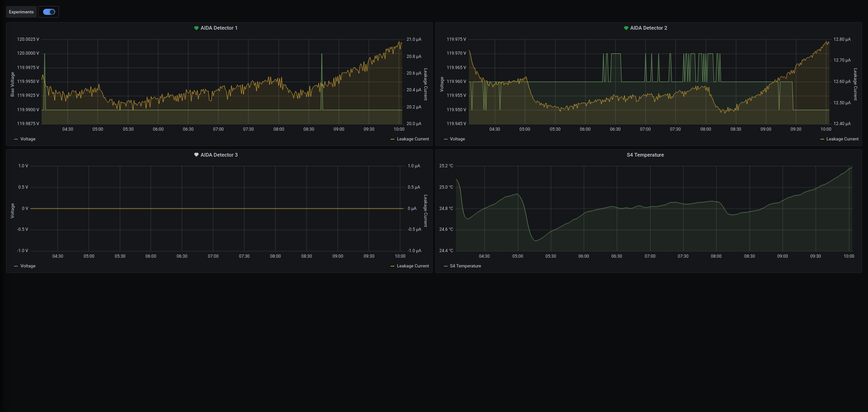Toggle Leakage Current series in Detector 1 legend
Viewport: 868px width, 412px height.
pos(413,139)
